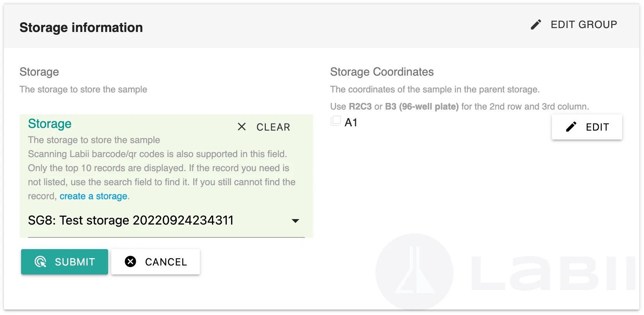Clear the selected storage via CLEAR text

(x=273, y=127)
